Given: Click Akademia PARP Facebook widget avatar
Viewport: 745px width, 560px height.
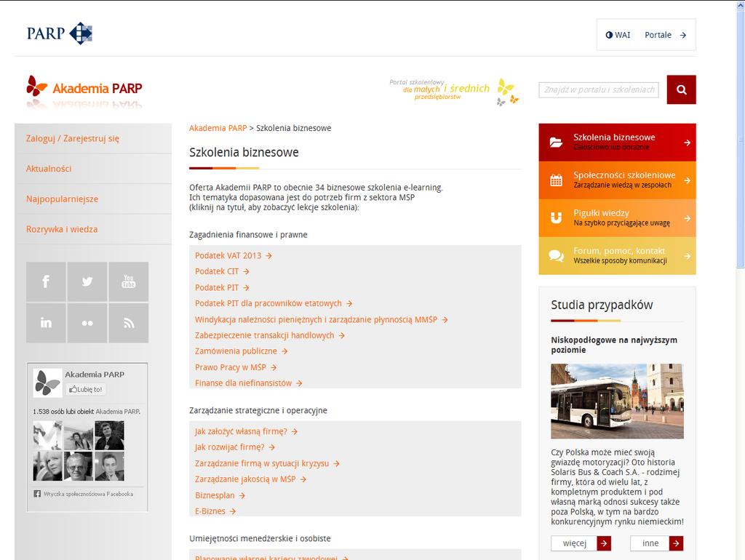Looking at the screenshot, I should [x=47, y=383].
